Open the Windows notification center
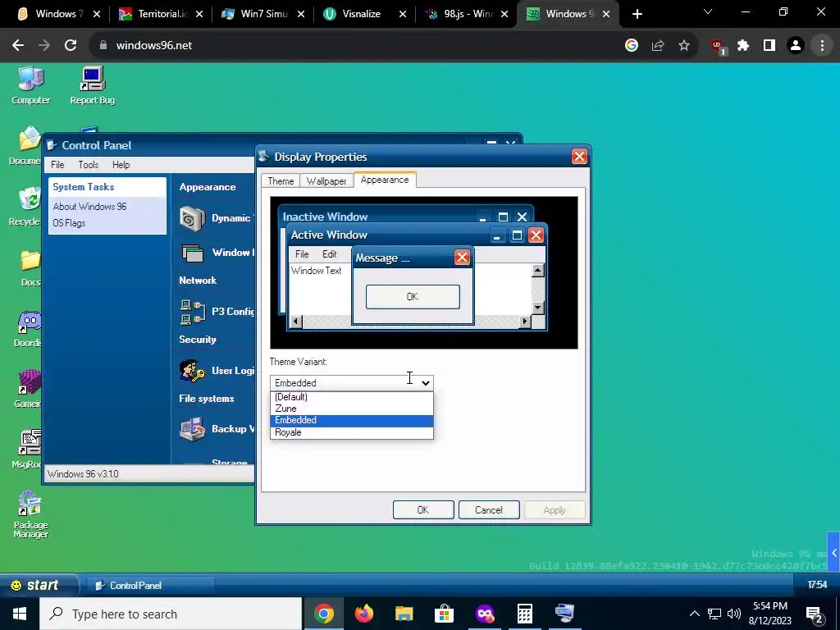840x630 pixels. pos(814,614)
